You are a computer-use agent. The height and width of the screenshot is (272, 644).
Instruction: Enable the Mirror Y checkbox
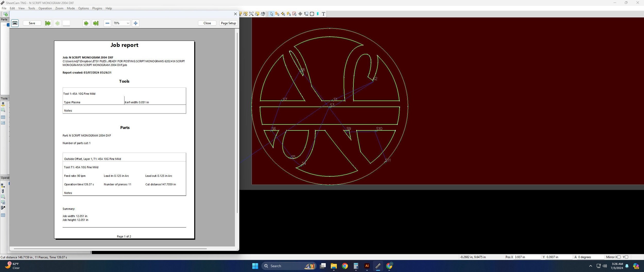coord(627,257)
